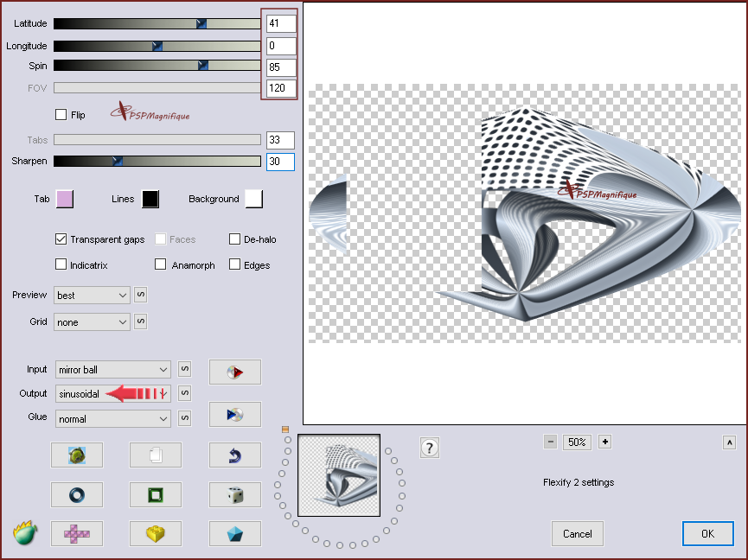Click the green square frame button

click(156, 495)
